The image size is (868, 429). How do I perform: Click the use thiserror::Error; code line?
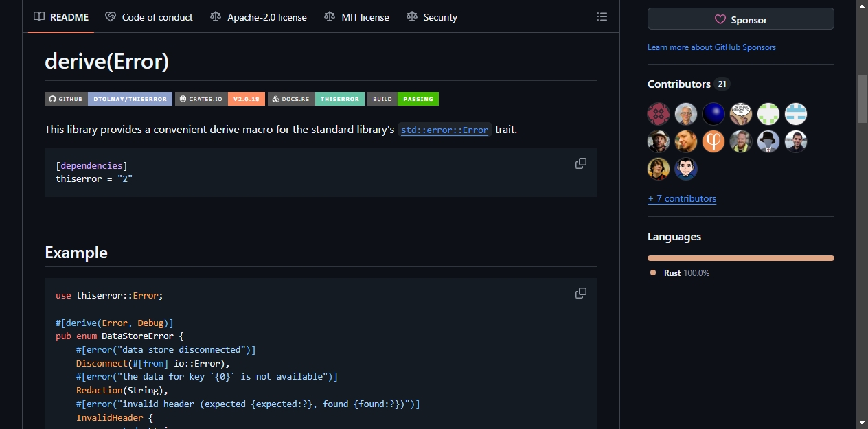click(109, 295)
